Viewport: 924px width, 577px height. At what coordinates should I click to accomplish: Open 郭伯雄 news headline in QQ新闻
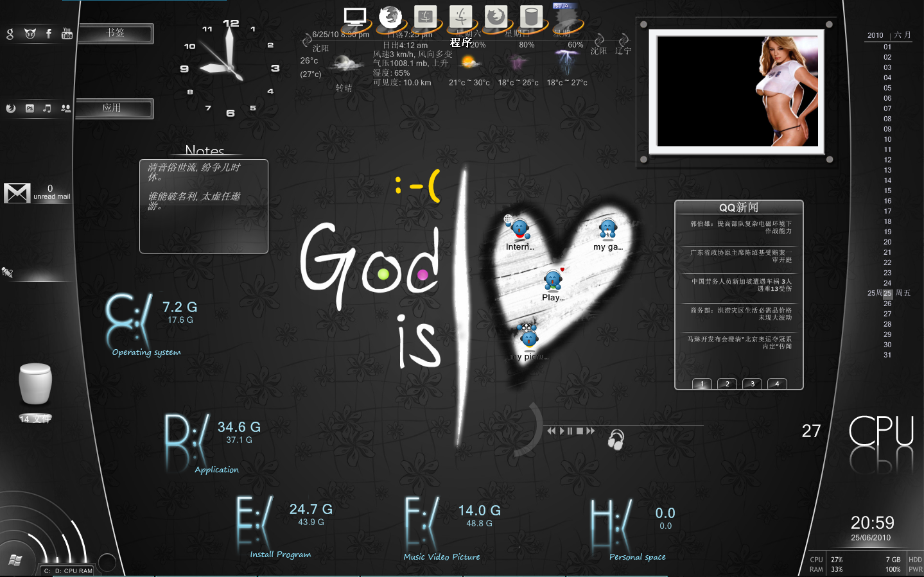pos(740,227)
